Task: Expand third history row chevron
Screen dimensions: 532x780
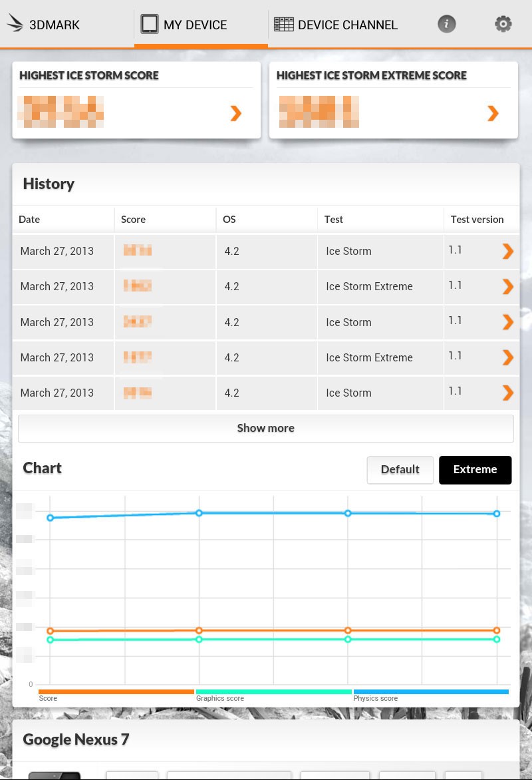Action: coord(507,322)
